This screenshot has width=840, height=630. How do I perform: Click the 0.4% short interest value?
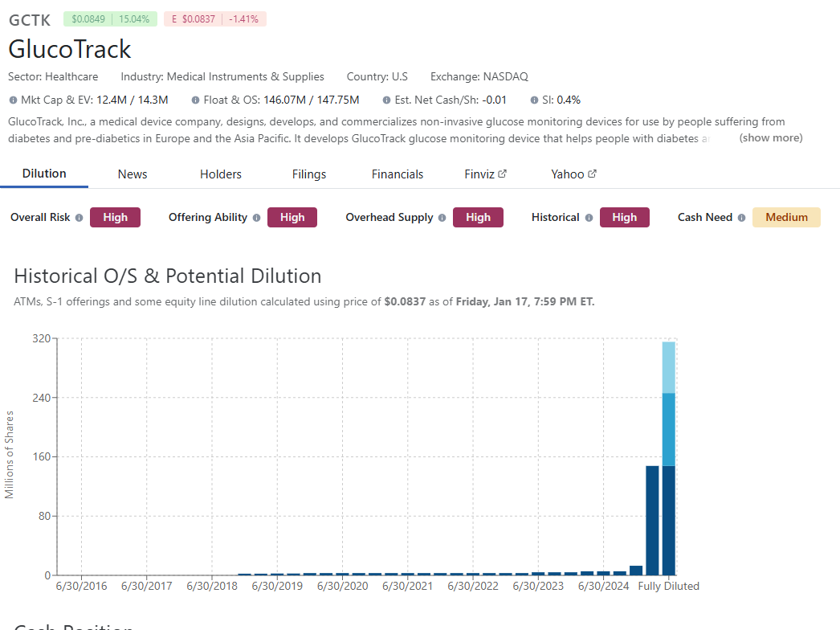(569, 100)
